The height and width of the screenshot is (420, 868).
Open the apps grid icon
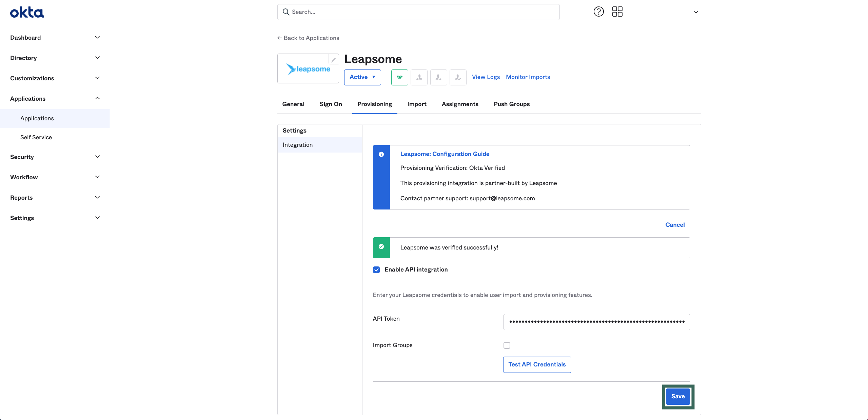pyautogui.click(x=617, y=12)
